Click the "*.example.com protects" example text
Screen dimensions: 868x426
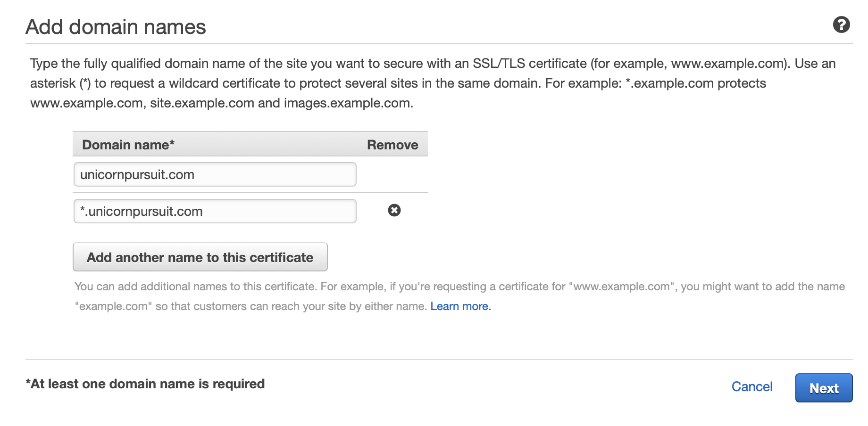pos(695,83)
